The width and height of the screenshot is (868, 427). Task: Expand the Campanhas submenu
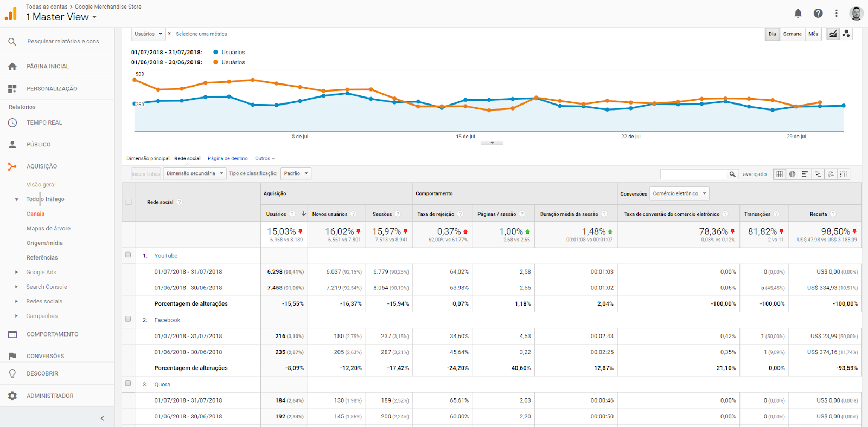pos(16,316)
